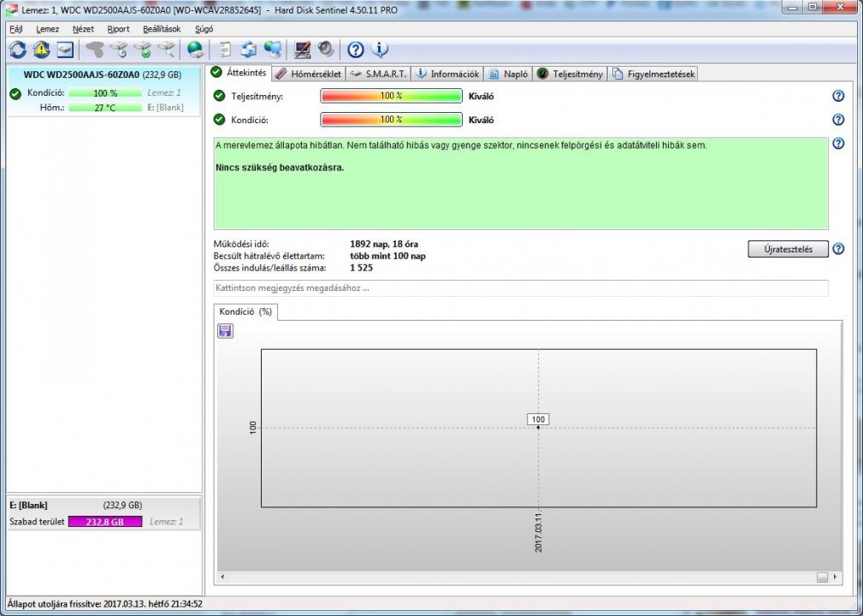Click the monitor with pen toolbar icon
The height and width of the screenshot is (616, 863).
pos(302,50)
